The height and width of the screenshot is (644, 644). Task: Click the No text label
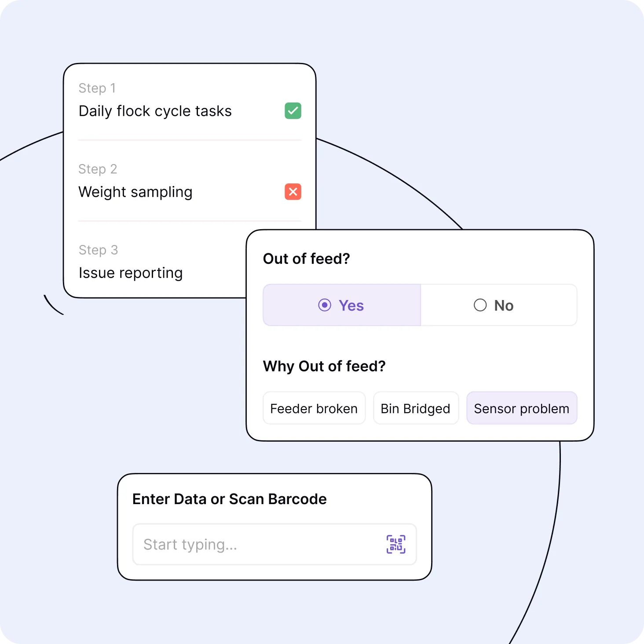(504, 305)
